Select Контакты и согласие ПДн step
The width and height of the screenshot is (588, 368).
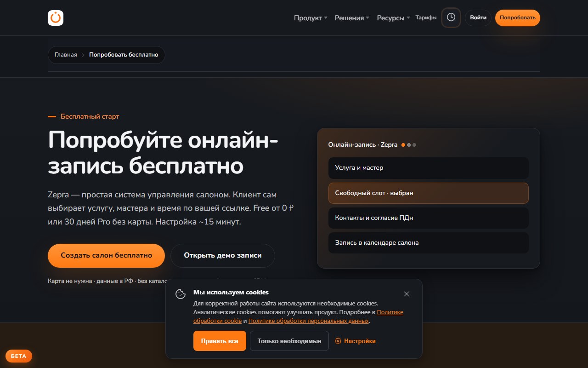[x=428, y=218]
